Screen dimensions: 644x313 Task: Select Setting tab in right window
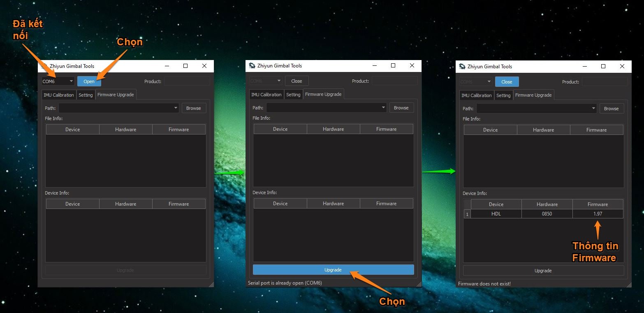(503, 95)
